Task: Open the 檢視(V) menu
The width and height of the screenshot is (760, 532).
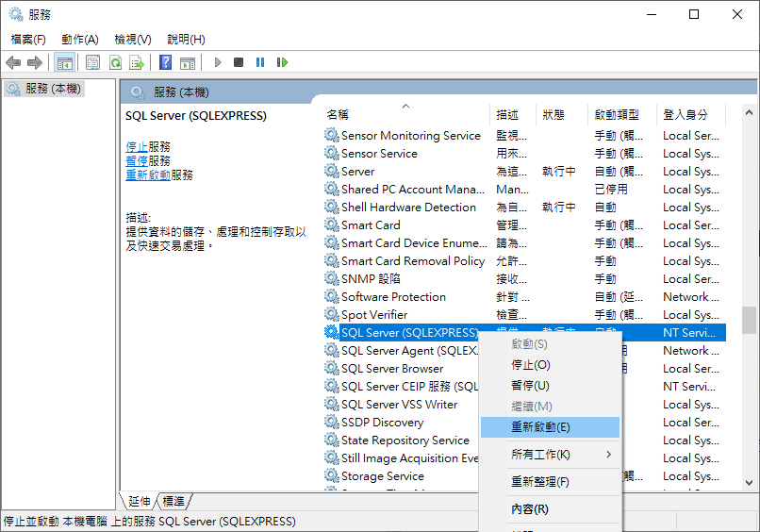Action: point(133,40)
